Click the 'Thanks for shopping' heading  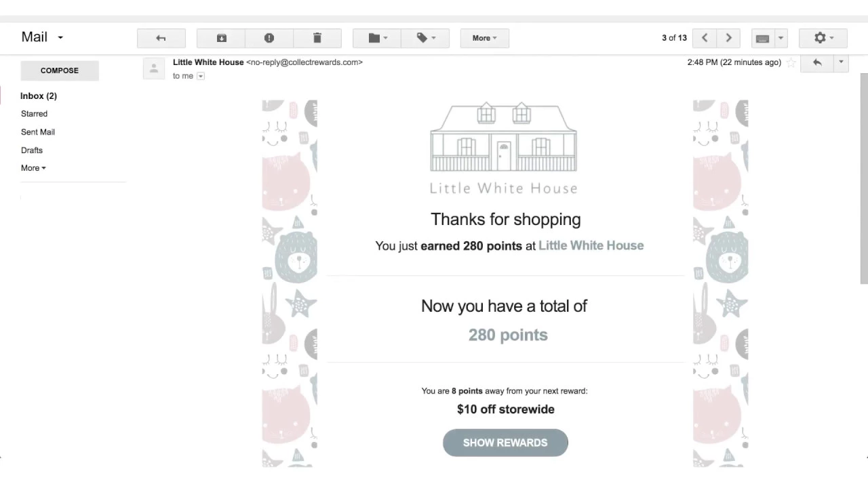(x=506, y=220)
